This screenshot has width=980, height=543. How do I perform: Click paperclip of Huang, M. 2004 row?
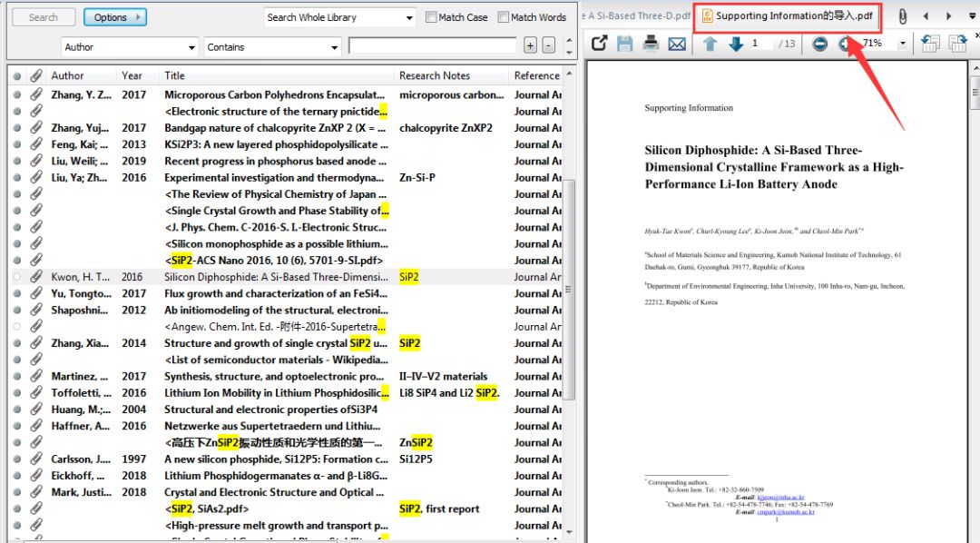pos(36,410)
